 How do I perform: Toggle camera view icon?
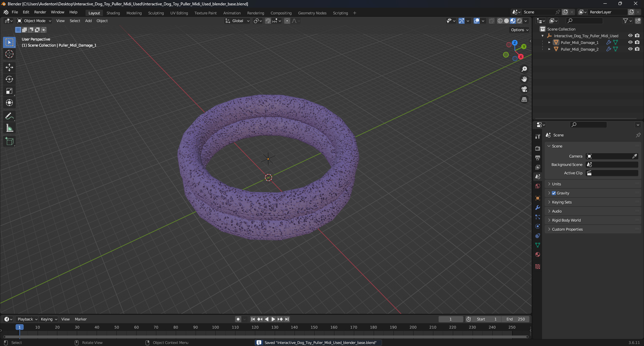coord(524,89)
